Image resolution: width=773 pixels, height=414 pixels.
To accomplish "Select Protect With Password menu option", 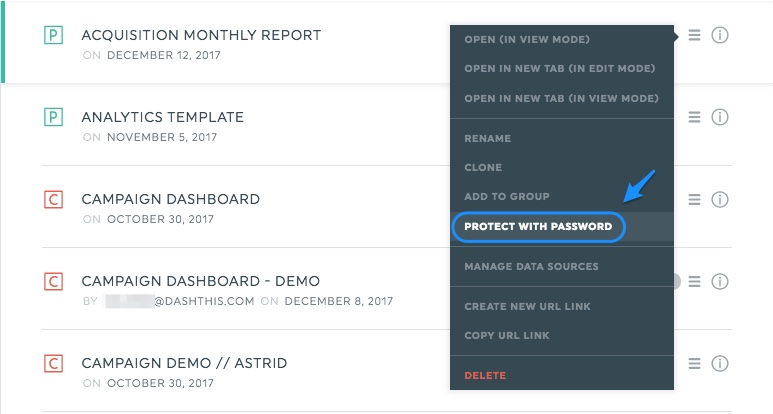I will click(x=538, y=227).
